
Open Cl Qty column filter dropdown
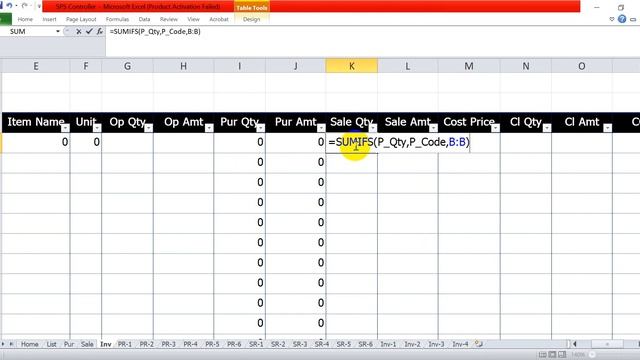[x=547, y=128]
